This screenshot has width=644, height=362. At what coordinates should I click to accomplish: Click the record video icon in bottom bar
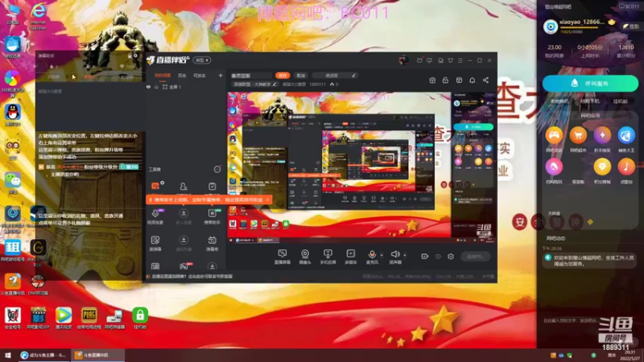tap(425, 257)
